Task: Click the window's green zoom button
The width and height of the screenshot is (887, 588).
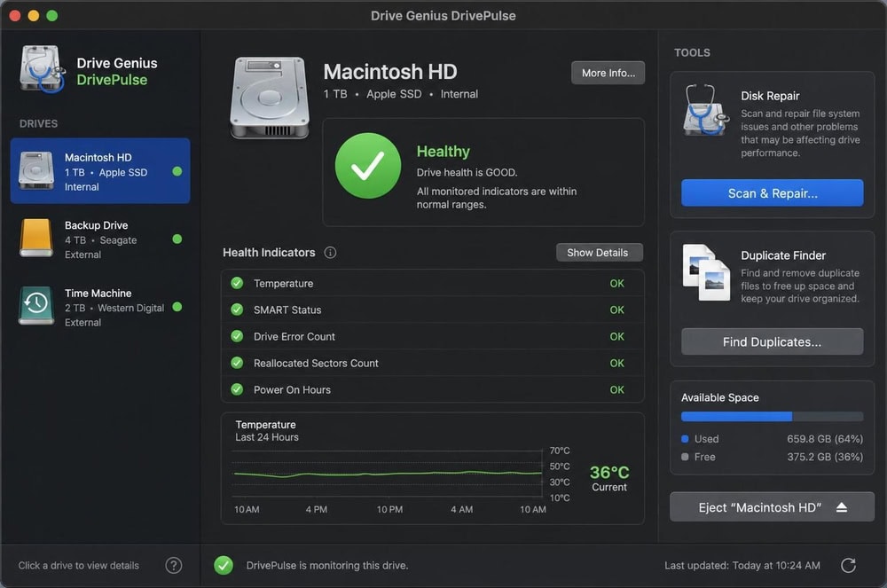Action: (52, 15)
